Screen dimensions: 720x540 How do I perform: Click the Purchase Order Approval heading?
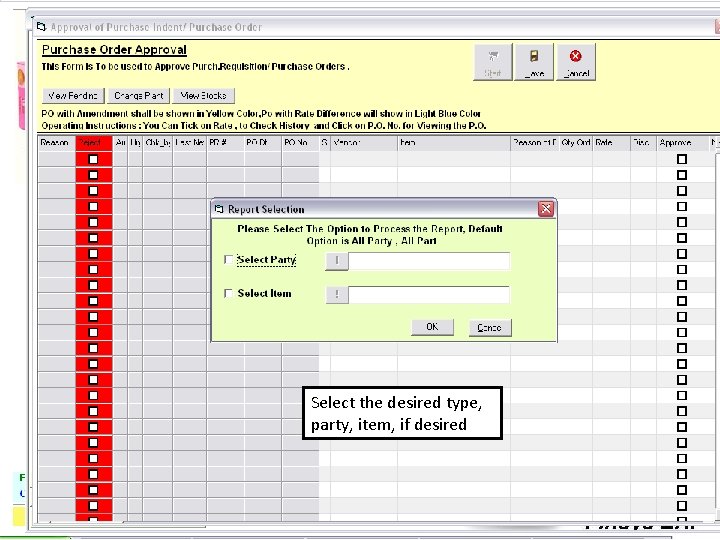[x=114, y=50]
